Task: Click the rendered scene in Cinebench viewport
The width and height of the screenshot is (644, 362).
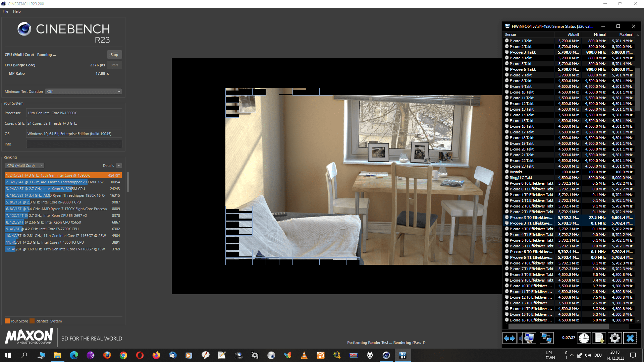Action: [363, 176]
